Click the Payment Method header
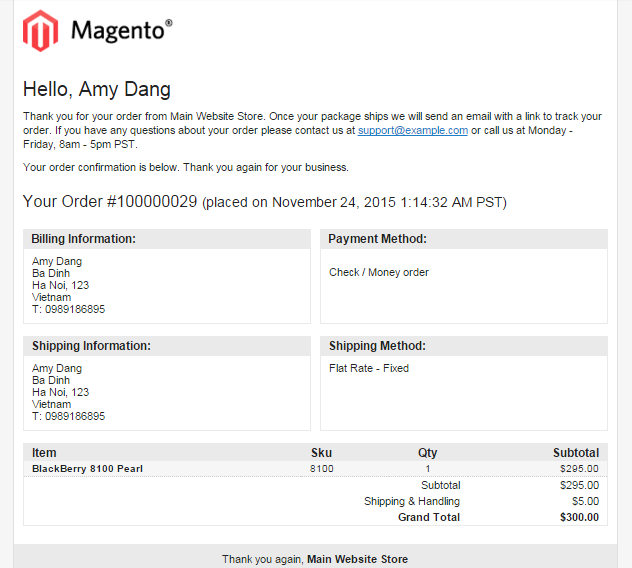632x568 pixels. [x=377, y=239]
